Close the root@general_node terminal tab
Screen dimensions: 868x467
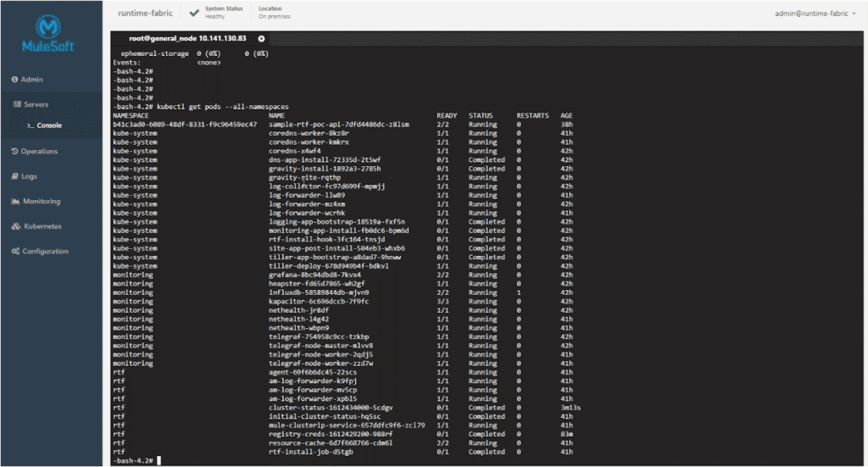(x=261, y=39)
